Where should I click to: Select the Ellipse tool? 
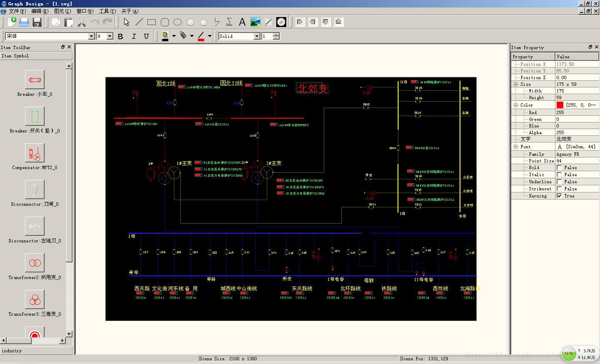point(177,22)
